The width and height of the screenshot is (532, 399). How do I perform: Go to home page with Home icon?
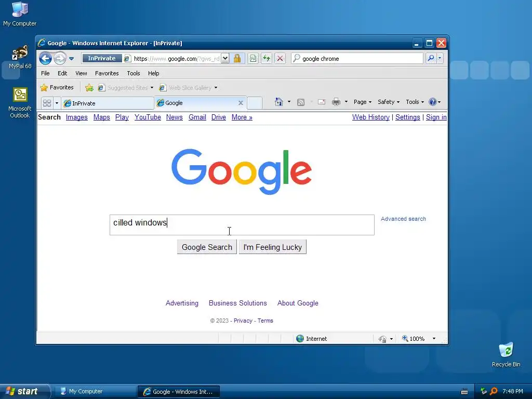(279, 102)
